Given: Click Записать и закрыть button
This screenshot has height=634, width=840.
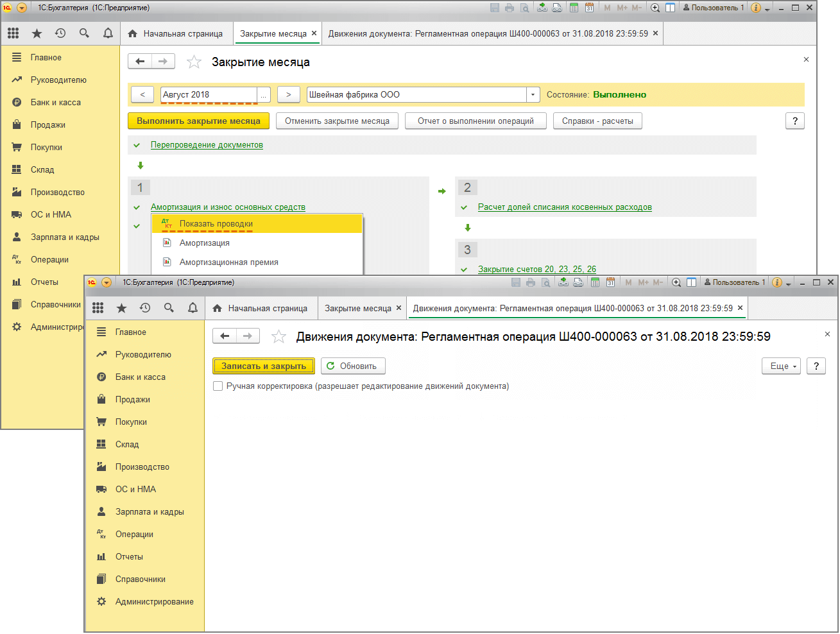Looking at the screenshot, I should point(264,366).
